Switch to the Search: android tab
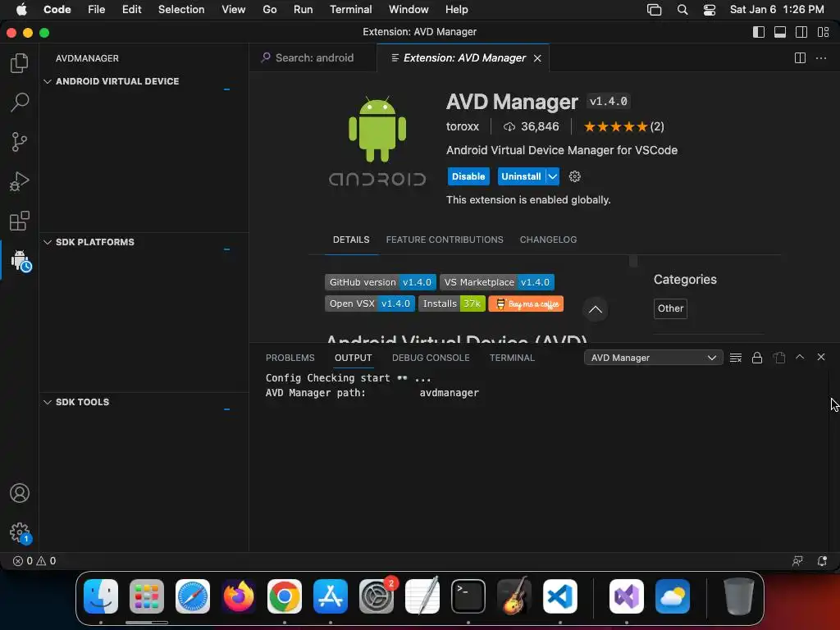840x630 pixels. (x=313, y=58)
